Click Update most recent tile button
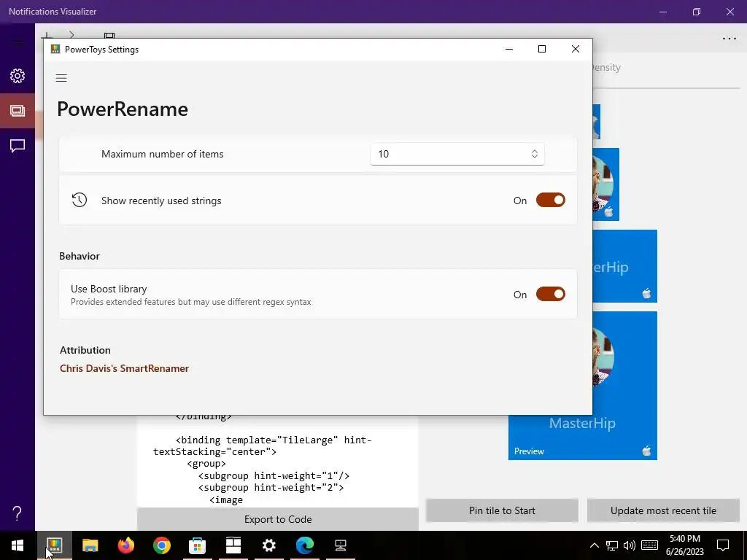The width and height of the screenshot is (747, 560). tap(663, 510)
